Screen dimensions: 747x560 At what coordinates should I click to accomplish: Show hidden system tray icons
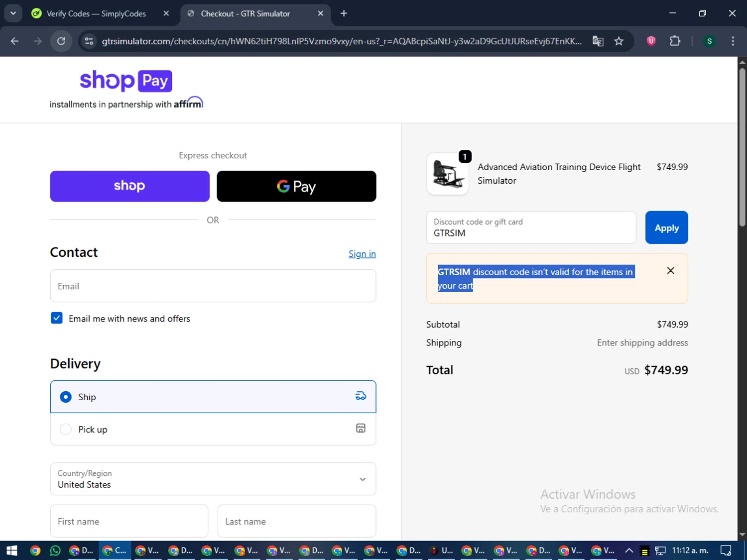pos(629,551)
